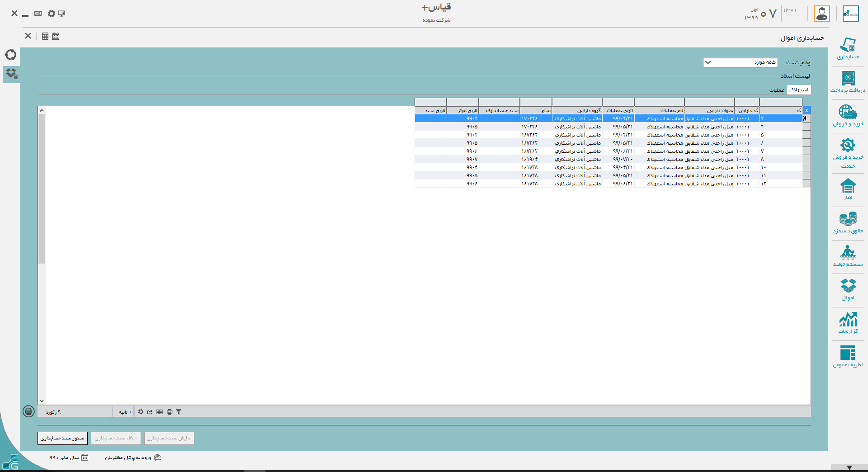Sort by سند حسابداری column header
The image size is (868, 472).
point(500,110)
